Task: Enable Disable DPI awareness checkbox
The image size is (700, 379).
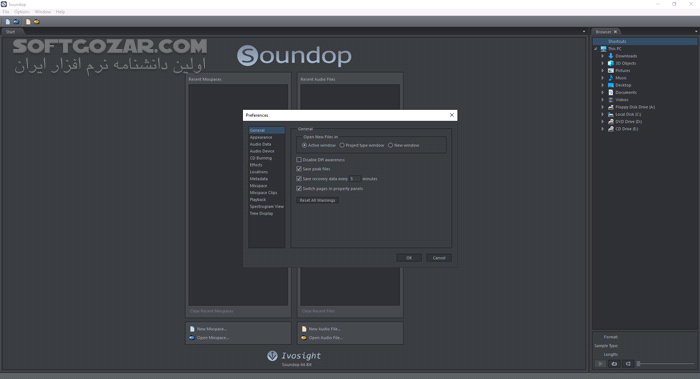Action: 299,159
